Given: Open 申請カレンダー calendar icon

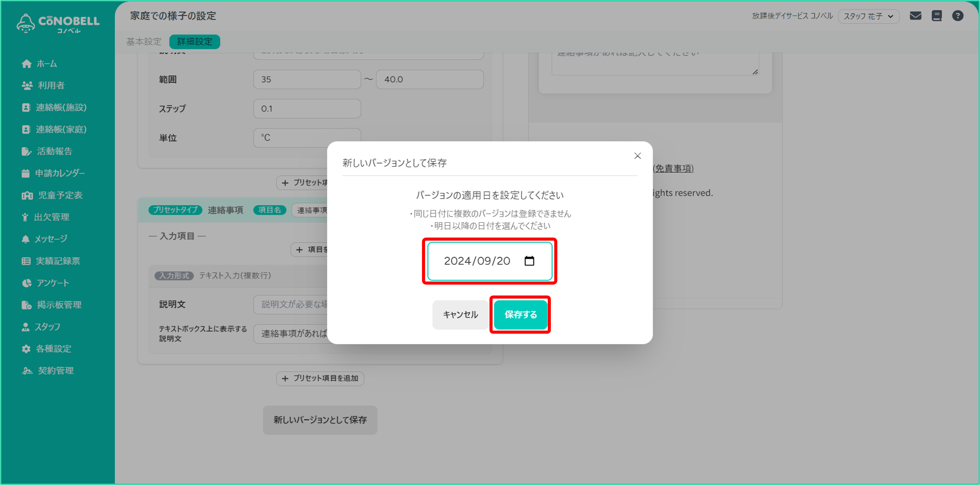Looking at the screenshot, I should pos(26,173).
